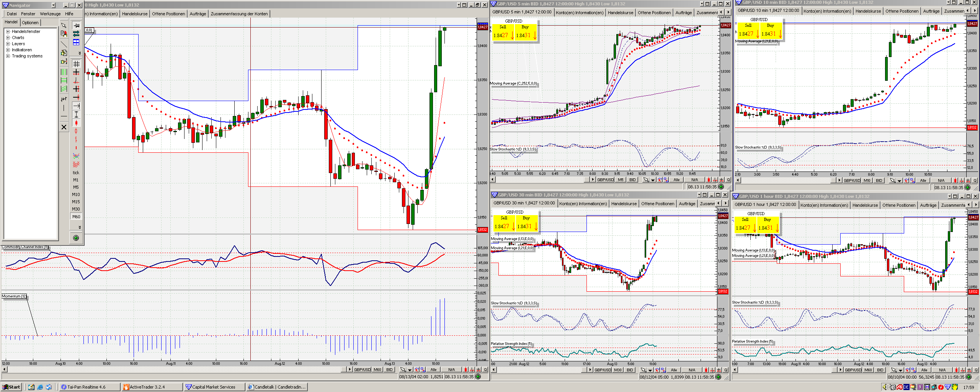This screenshot has width=980, height=392.
Task: Select the tick timeframe button
Action: coord(76,173)
